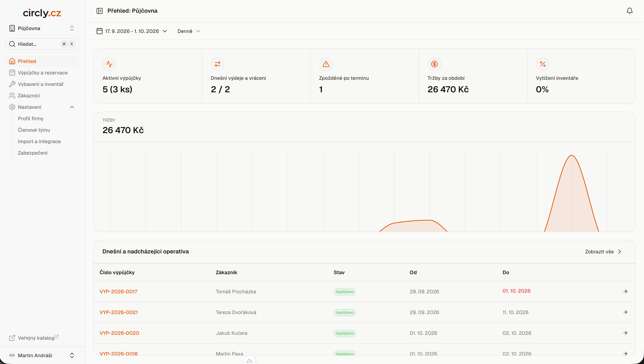Open the Denně interval dropdown

pos(189,31)
